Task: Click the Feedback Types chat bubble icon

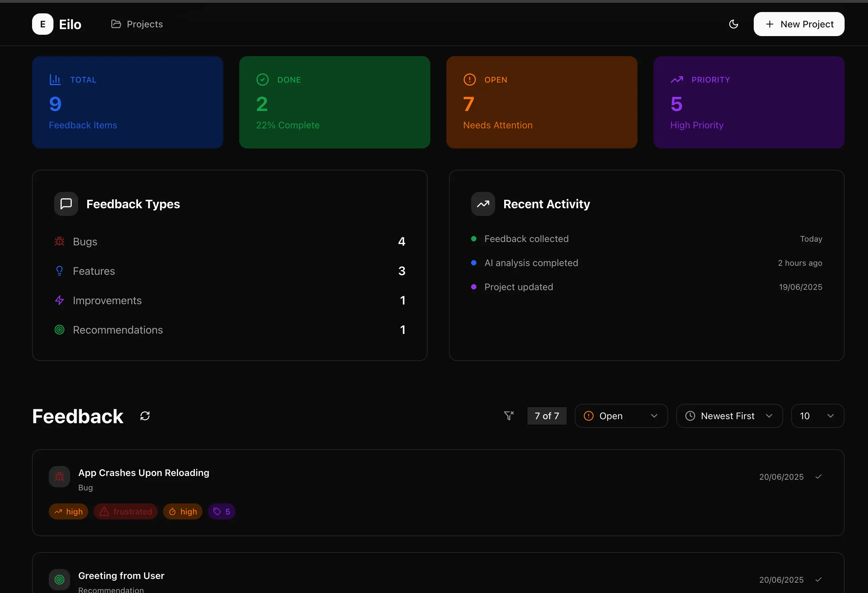Action: (x=66, y=204)
